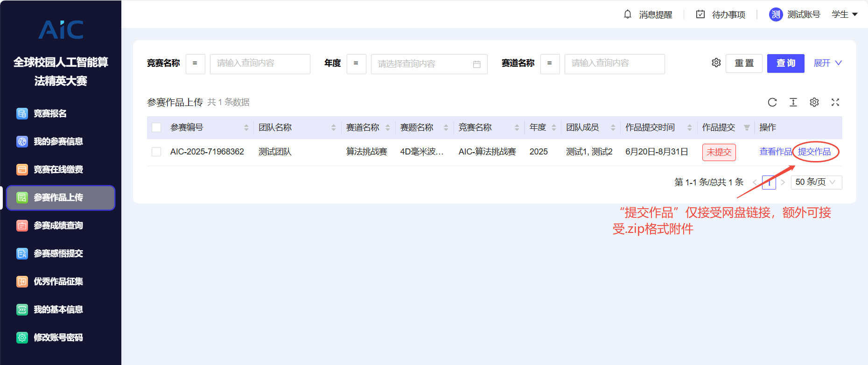Click the 竞赛名称 query input field

tap(260, 63)
